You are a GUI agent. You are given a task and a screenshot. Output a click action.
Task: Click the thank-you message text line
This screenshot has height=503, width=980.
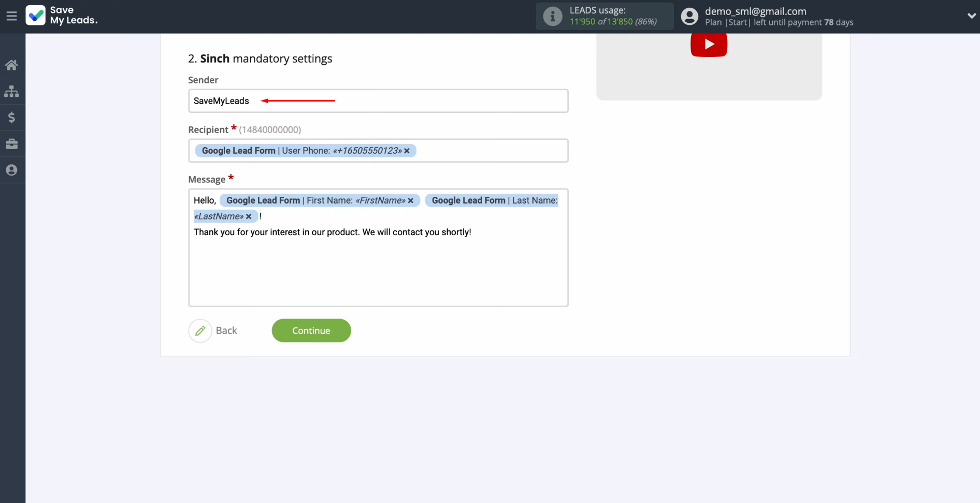(x=333, y=232)
